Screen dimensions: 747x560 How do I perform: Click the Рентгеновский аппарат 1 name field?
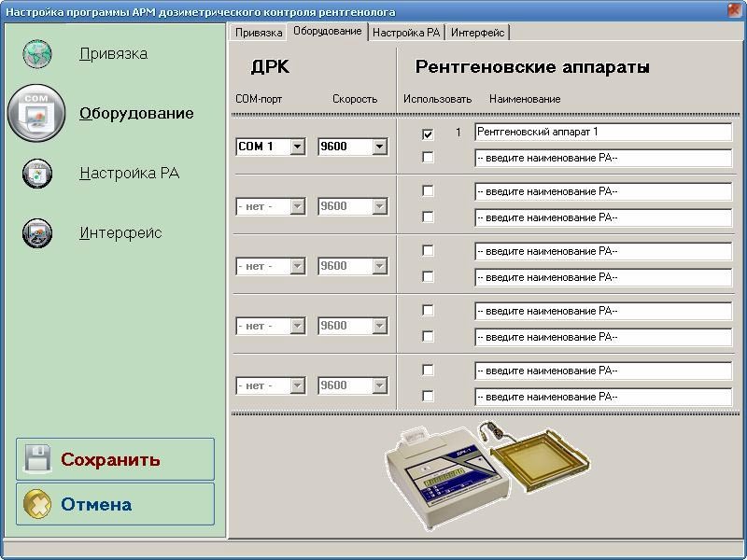(x=602, y=133)
